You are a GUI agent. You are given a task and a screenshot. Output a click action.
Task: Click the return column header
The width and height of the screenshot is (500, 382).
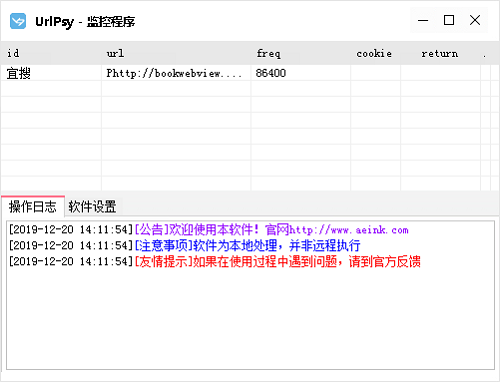(x=440, y=53)
